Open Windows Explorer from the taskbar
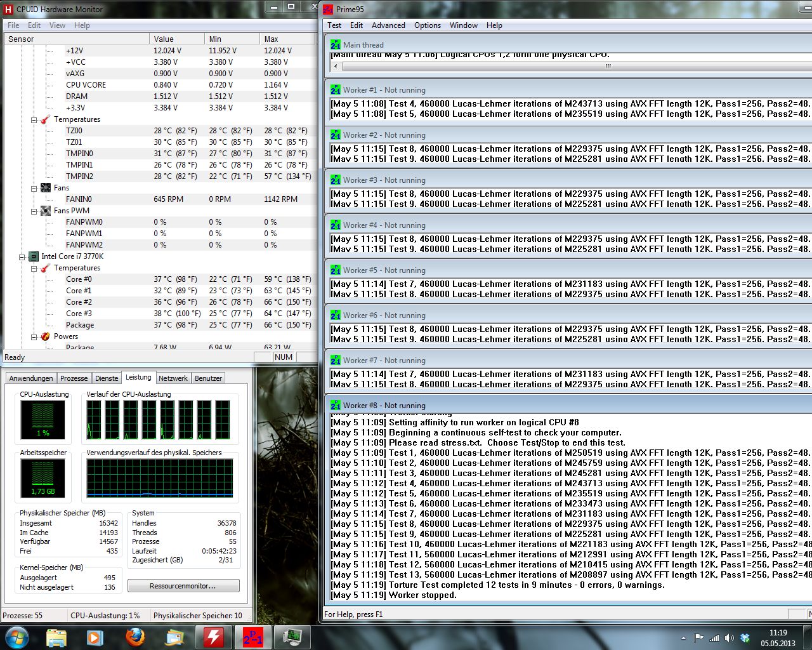 coord(56,637)
